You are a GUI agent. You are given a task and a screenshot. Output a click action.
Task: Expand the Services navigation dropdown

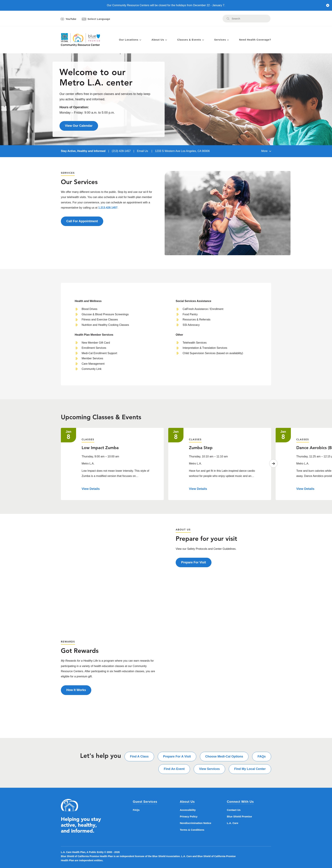point(221,40)
